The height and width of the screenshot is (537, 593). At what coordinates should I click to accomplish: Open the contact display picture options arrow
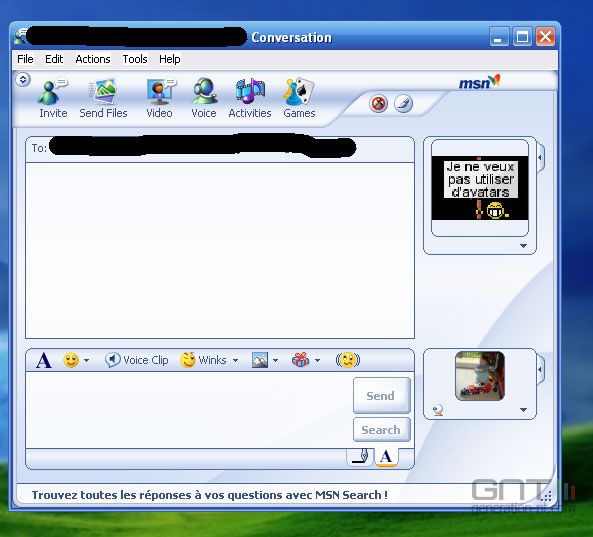click(x=523, y=246)
